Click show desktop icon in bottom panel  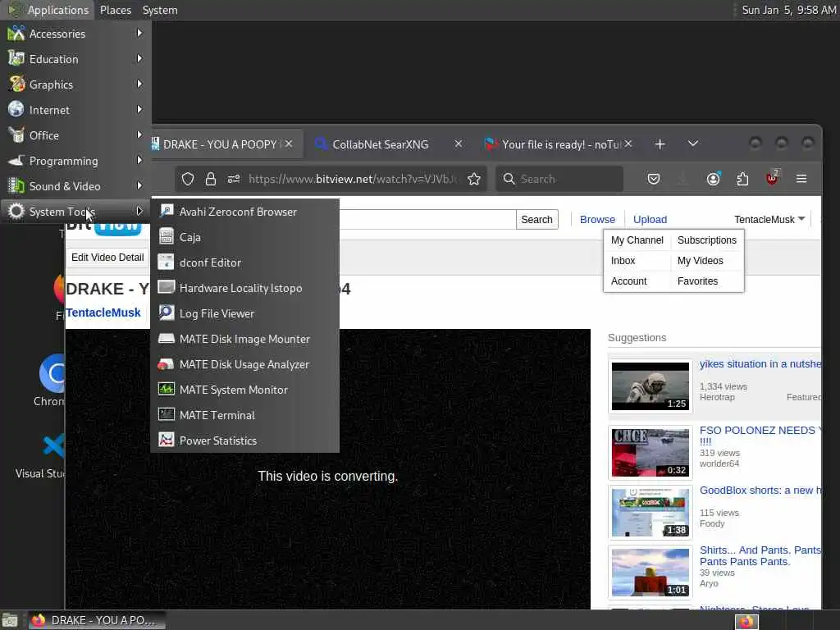point(10,622)
